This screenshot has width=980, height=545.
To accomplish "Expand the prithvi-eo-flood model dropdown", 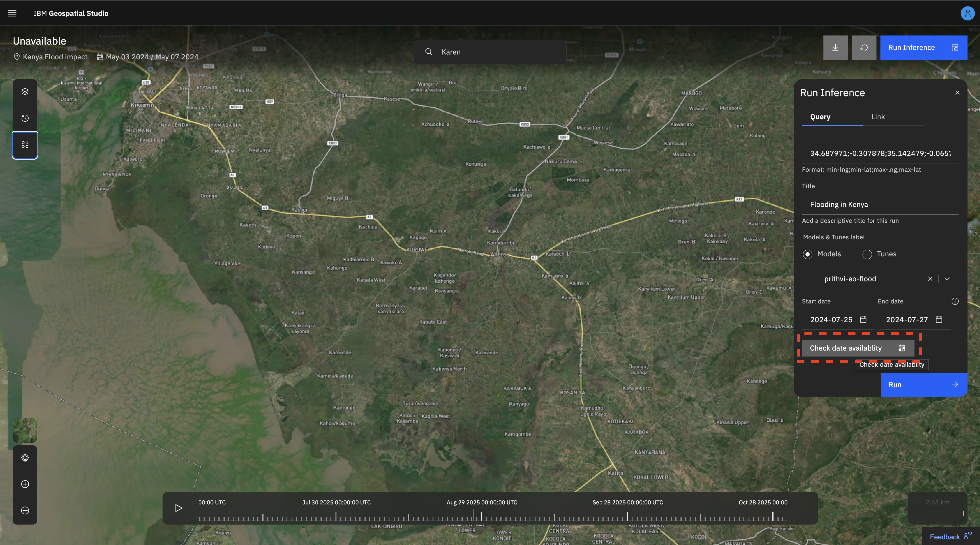I will (947, 279).
